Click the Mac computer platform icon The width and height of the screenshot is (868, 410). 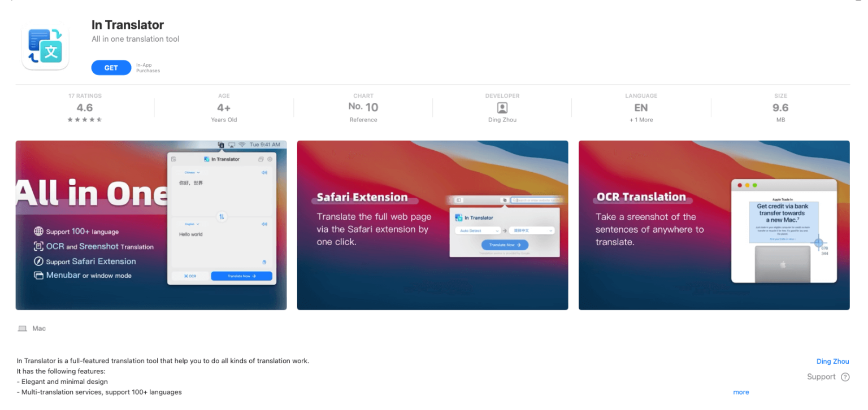coord(23,329)
